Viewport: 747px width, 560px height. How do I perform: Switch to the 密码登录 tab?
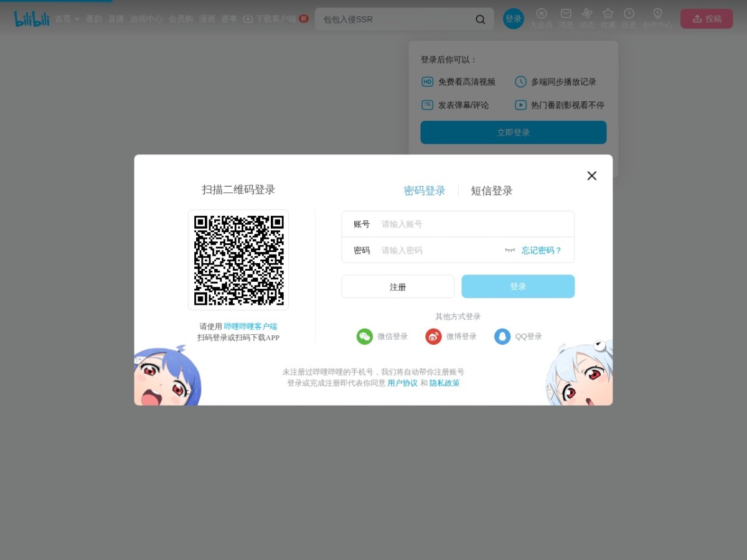coord(425,191)
